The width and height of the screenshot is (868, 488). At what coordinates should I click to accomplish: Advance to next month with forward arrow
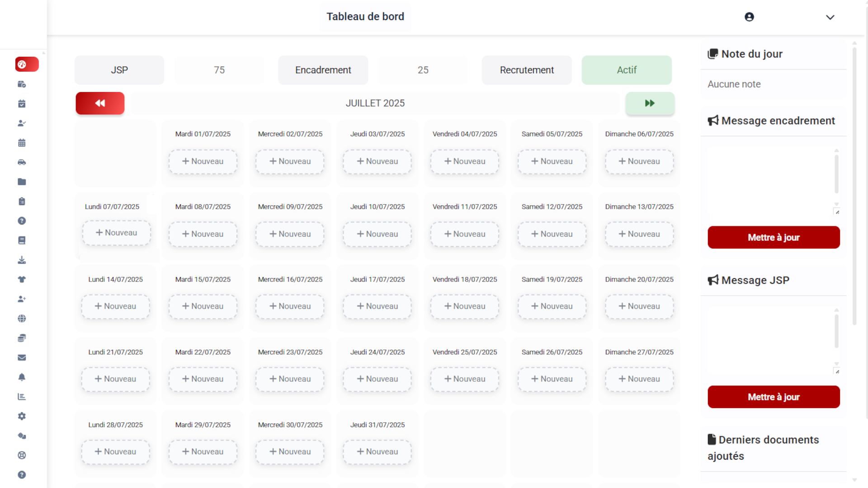pyautogui.click(x=650, y=103)
